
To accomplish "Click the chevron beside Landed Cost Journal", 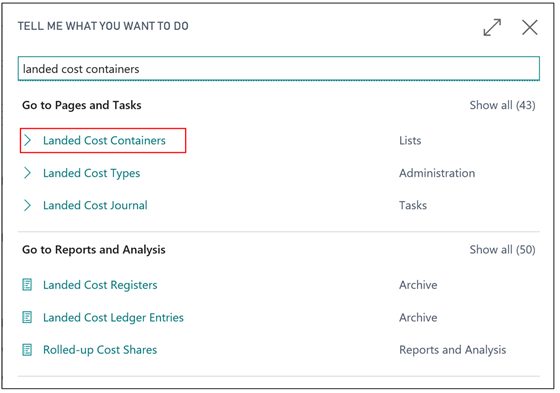I will tap(28, 205).
